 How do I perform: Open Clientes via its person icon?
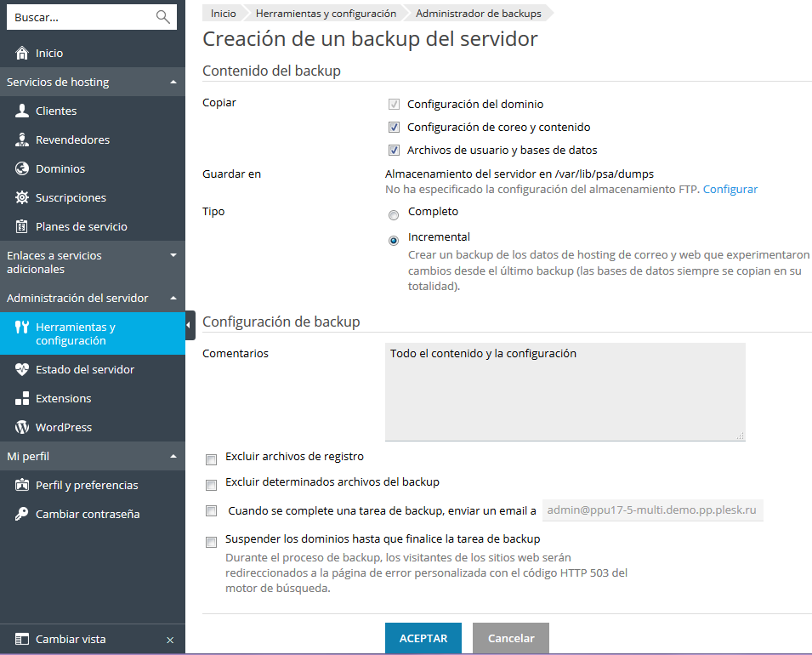[22, 111]
